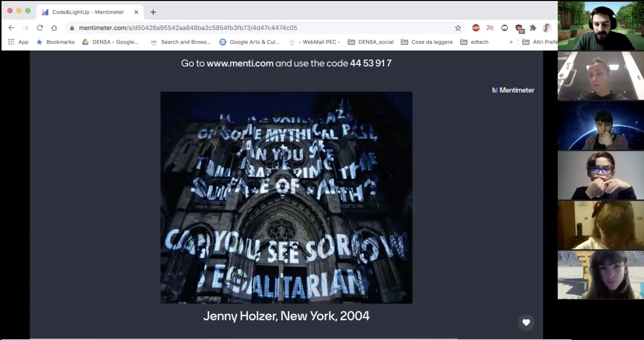Click the mentimeter.com address bar

187,28
